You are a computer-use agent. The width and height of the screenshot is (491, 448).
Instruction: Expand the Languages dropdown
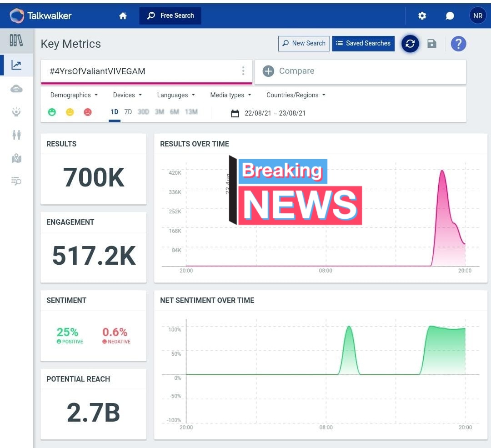(176, 95)
